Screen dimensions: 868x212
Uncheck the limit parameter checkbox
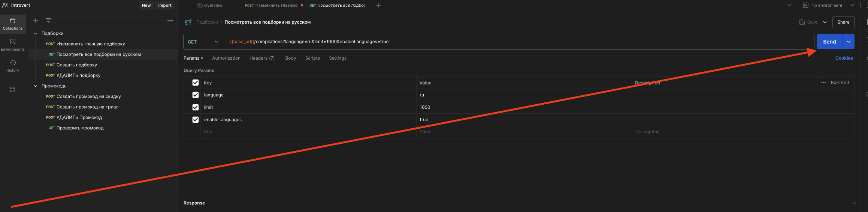196,107
